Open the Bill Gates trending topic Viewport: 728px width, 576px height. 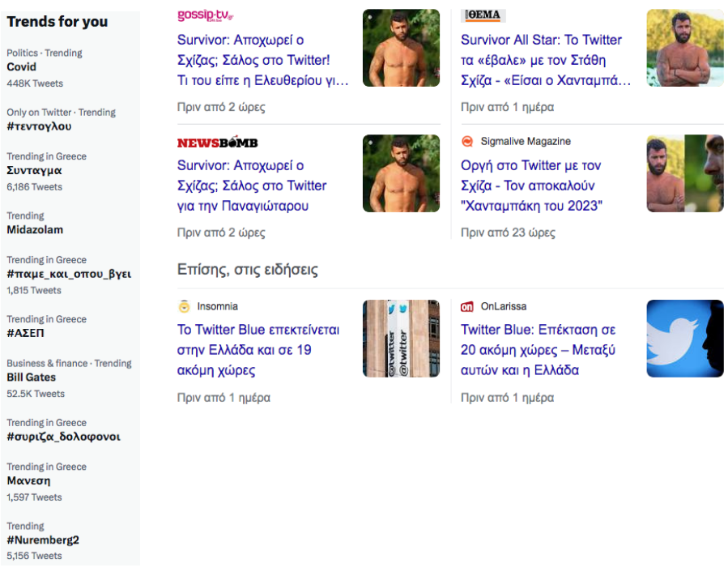pos(31,378)
